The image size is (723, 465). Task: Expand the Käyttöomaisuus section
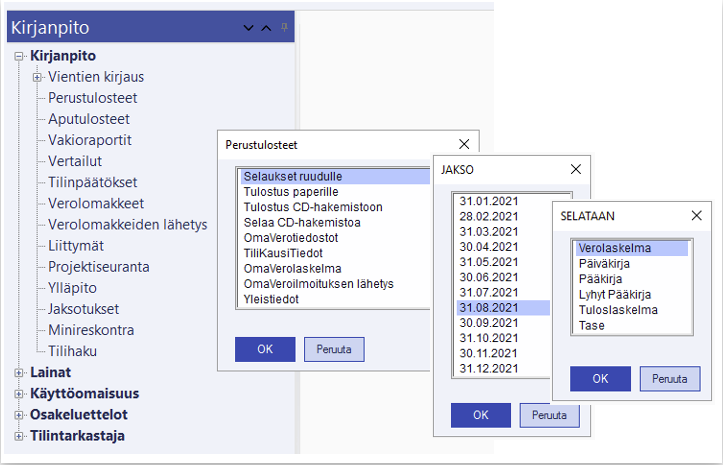tap(19, 394)
